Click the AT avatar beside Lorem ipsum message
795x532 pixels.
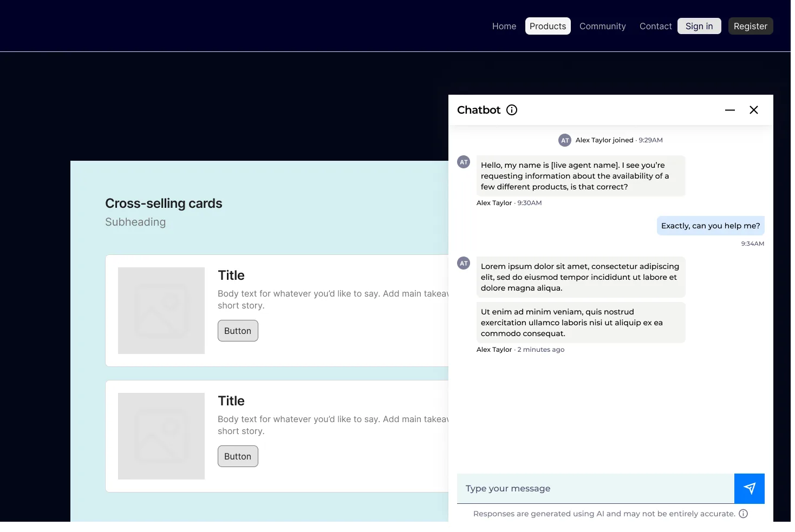(464, 263)
